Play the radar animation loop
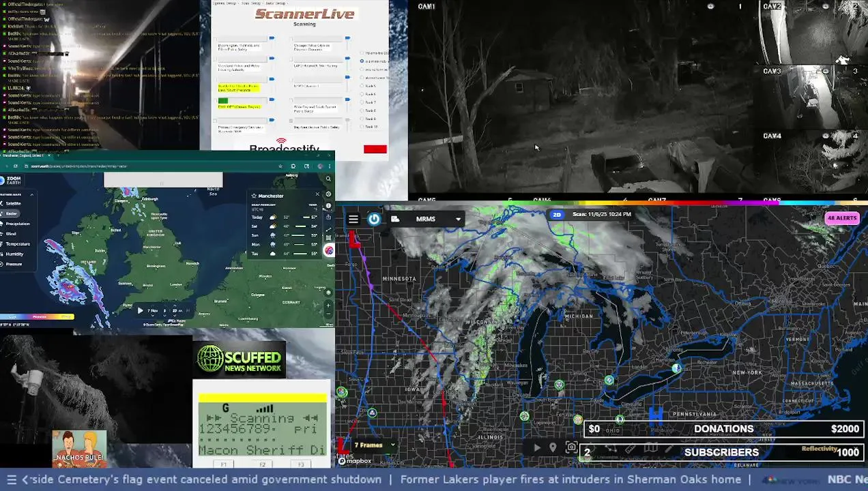The image size is (868, 491). click(x=537, y=447)
